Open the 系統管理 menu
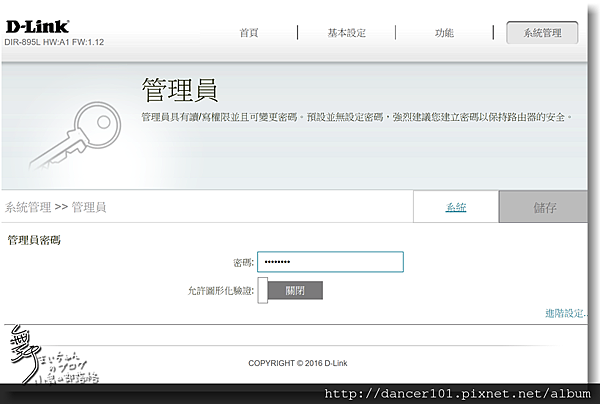This screenshot has width=600, height=404. click(x=542, y=33)
